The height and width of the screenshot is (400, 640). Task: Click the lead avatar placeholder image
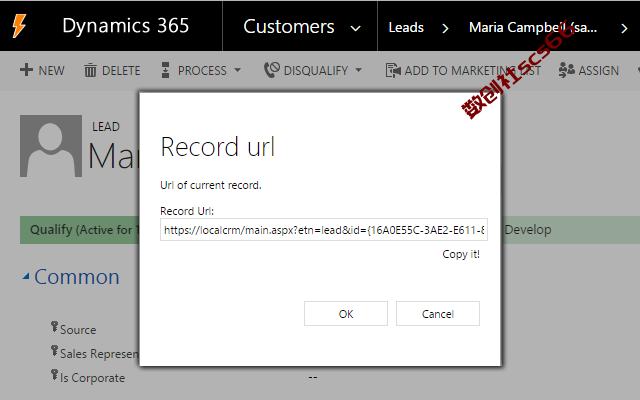point(51,146)
